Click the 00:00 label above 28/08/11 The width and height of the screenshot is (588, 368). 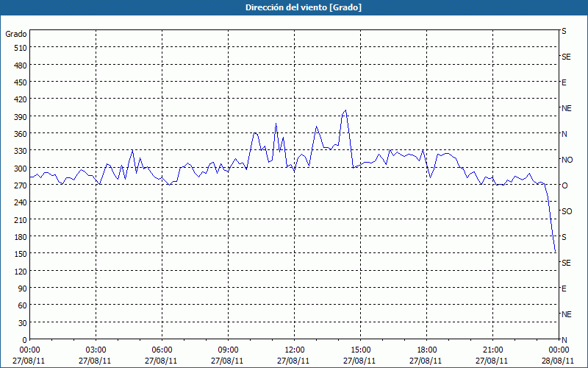click(559, 350)
